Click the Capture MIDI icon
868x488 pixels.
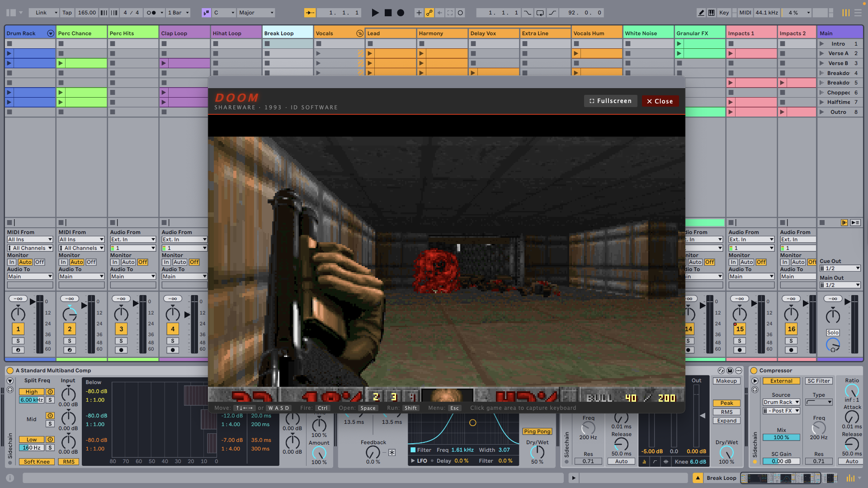(x=450, y=13)
